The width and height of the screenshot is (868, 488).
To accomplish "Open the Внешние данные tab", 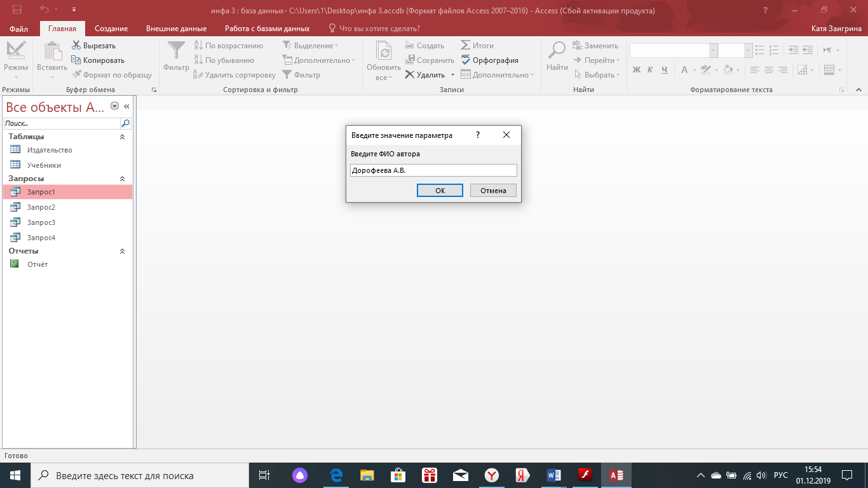I will (x=176, y=29).
